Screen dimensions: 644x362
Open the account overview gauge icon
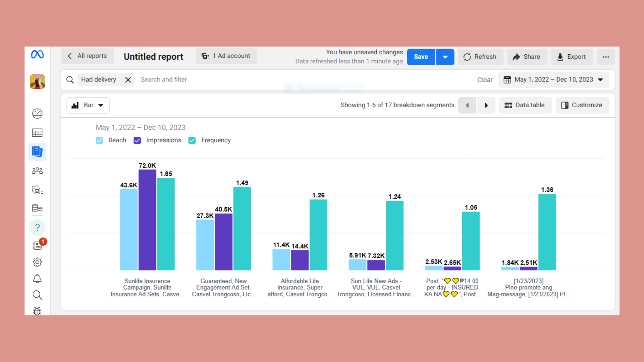(x=37, y=114)
